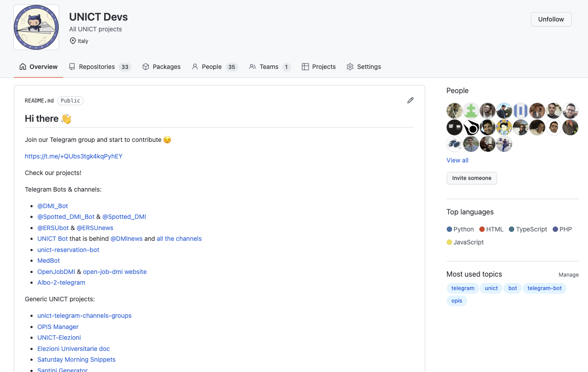588x372 pixels.
Task: Click the JavaScript language entry
Action: (465, 242)
